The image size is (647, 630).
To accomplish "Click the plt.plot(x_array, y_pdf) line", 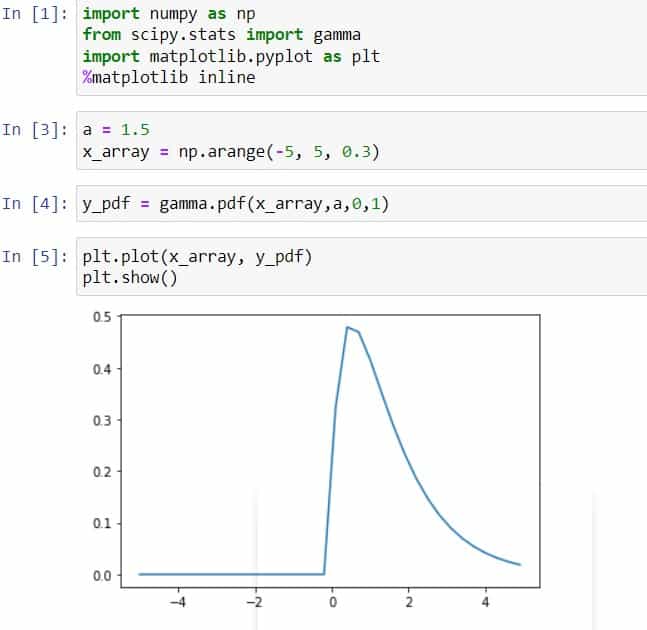I will (197, 257).
